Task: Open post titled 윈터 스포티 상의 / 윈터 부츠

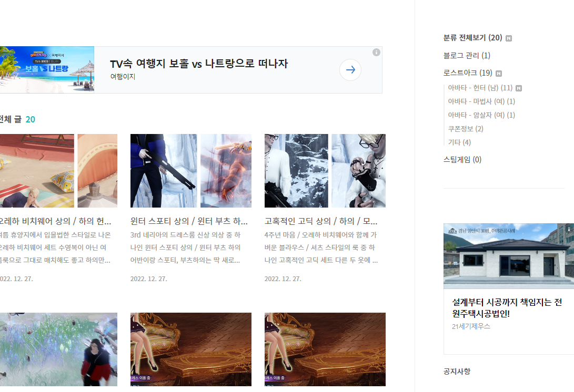Action: (x=189, y=221)
